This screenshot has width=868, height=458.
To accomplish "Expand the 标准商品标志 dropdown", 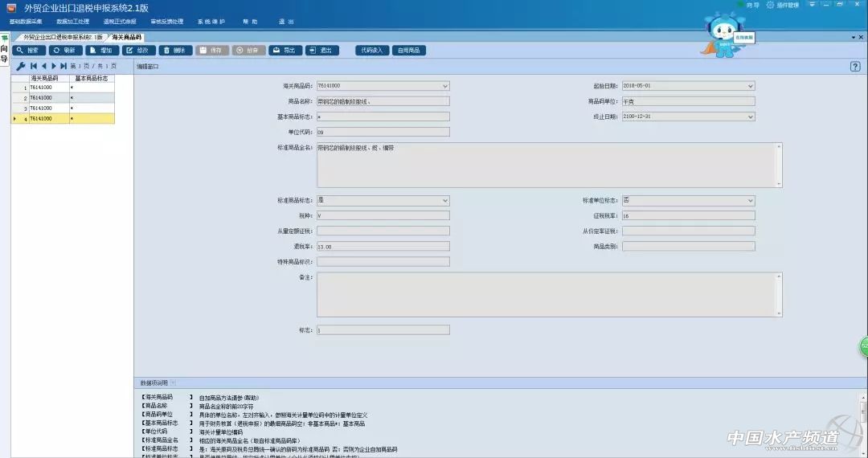I will tap(445, 201).
